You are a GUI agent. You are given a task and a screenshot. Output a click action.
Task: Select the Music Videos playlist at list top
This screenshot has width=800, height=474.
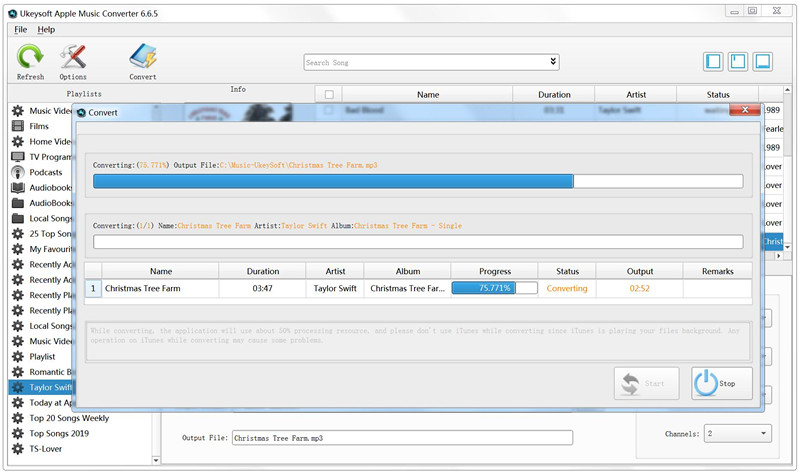point(41,111)
